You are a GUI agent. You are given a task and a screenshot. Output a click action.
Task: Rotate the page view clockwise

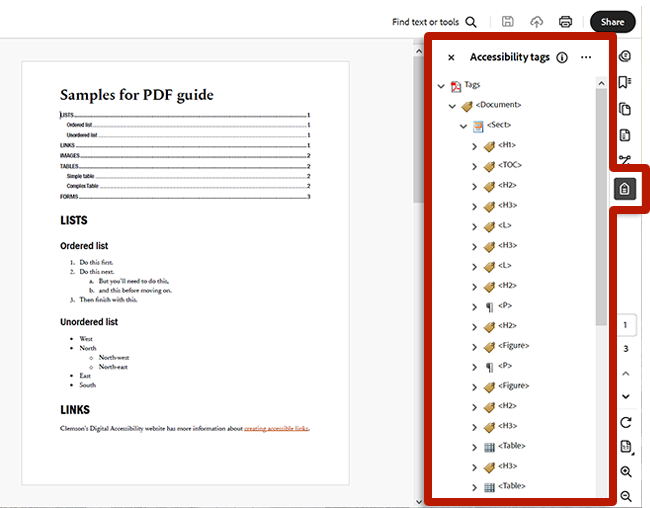tap(626, 423)
